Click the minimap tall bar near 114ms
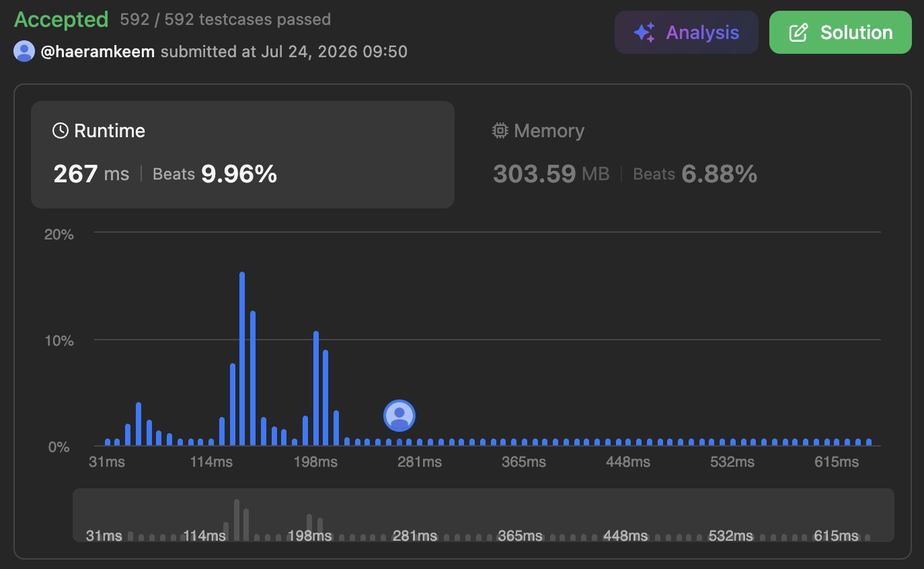This screenshot has width=924, height=569. [237, 520]
